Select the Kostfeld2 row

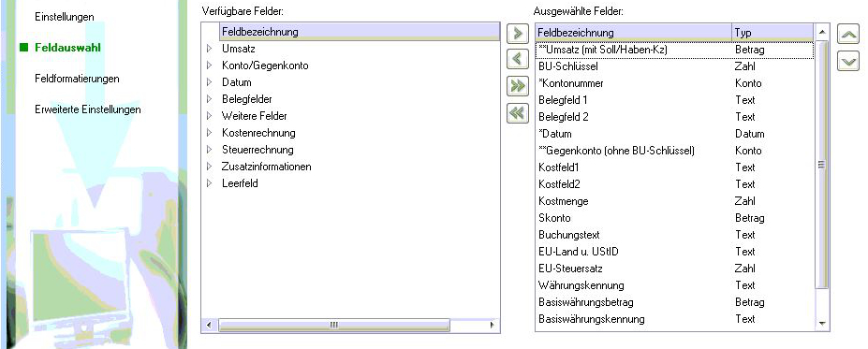(675, 184)
